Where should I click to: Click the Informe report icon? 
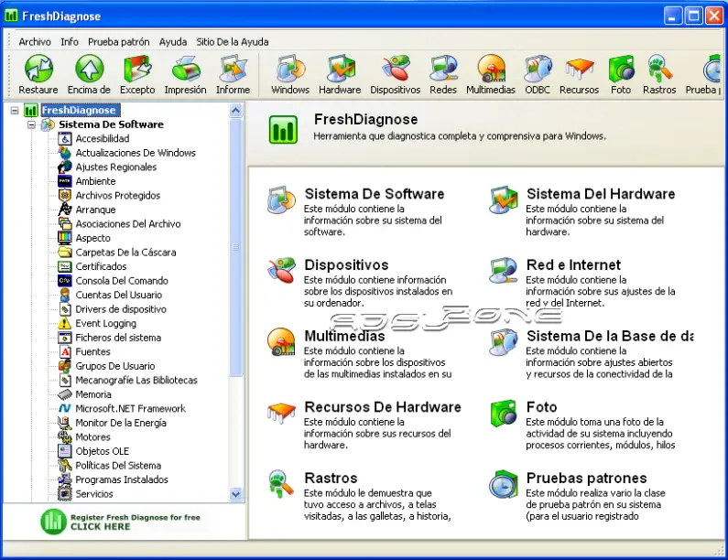[x=234, y=69]
